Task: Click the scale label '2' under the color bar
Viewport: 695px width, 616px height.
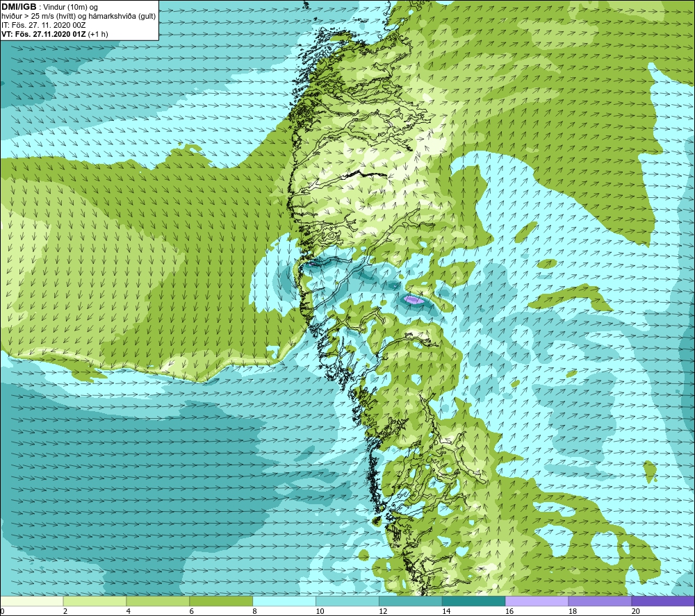Action: pos(65,611)
